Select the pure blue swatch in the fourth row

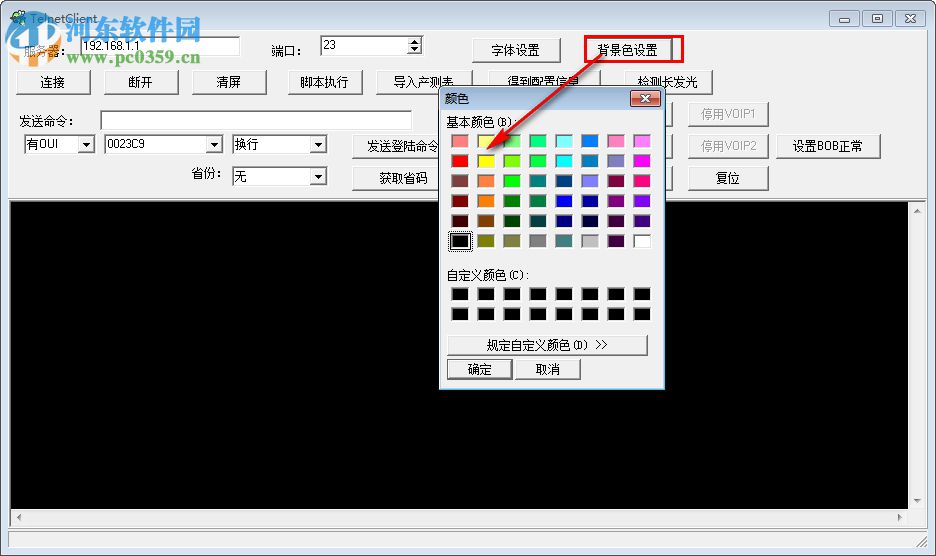click(564, 201)
